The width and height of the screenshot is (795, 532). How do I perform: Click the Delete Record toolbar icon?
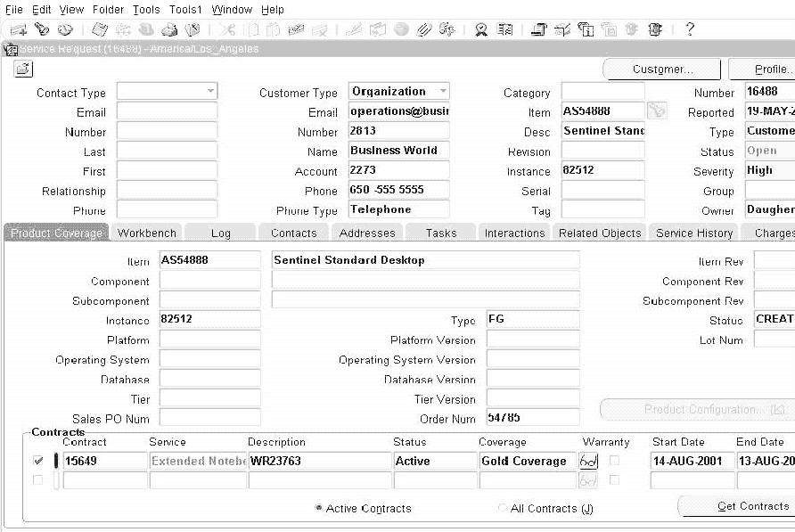319,30
